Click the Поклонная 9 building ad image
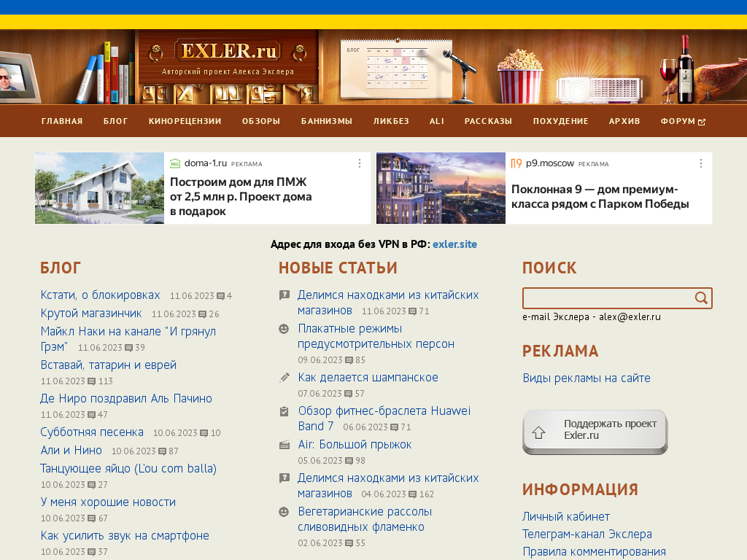The image size is (747, 560). [x=441, y=188]
